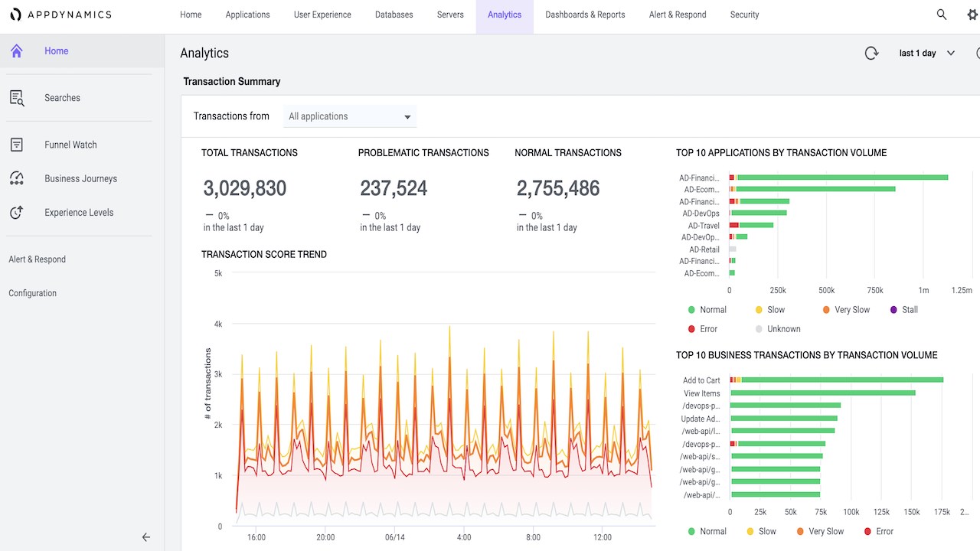Screen dimensions: 980x551
Task: Open the Dashboards & Reports tab
Action: tap(585, 15)
